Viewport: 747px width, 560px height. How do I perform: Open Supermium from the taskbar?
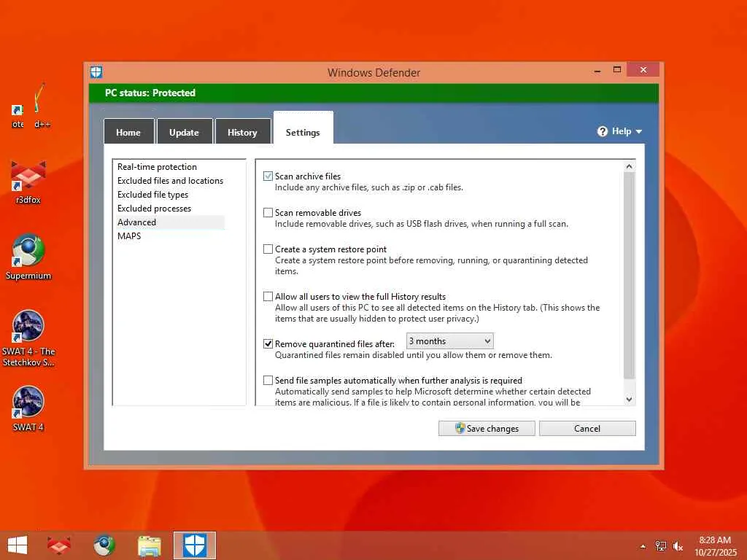pyautogui.click(x=104, y=545)
